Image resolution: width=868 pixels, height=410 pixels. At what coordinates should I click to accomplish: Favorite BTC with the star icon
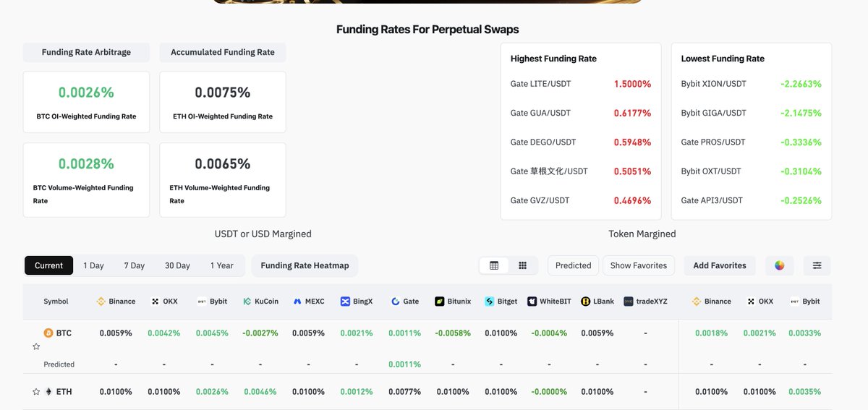point(36,347)
